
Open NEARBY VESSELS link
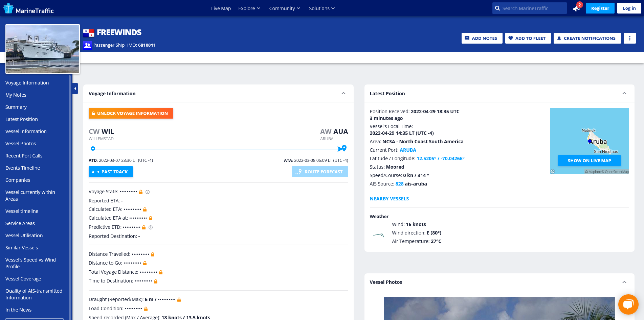[x=389, y=199]
